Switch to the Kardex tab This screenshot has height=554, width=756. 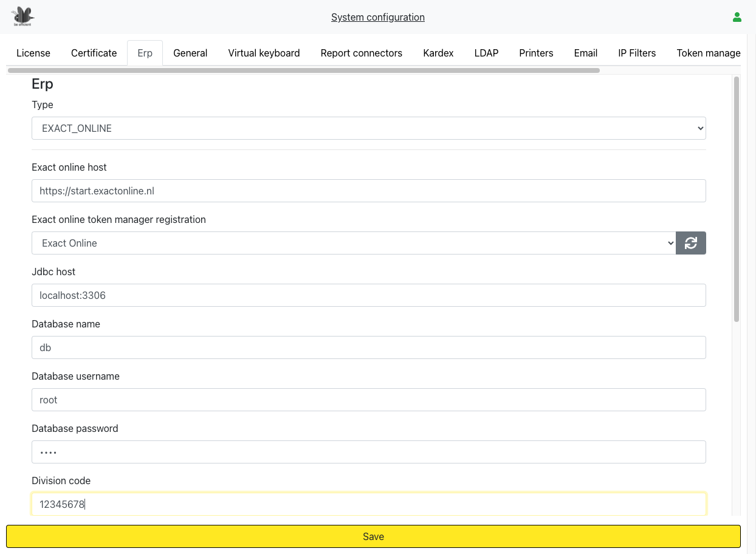pos(438,53)
